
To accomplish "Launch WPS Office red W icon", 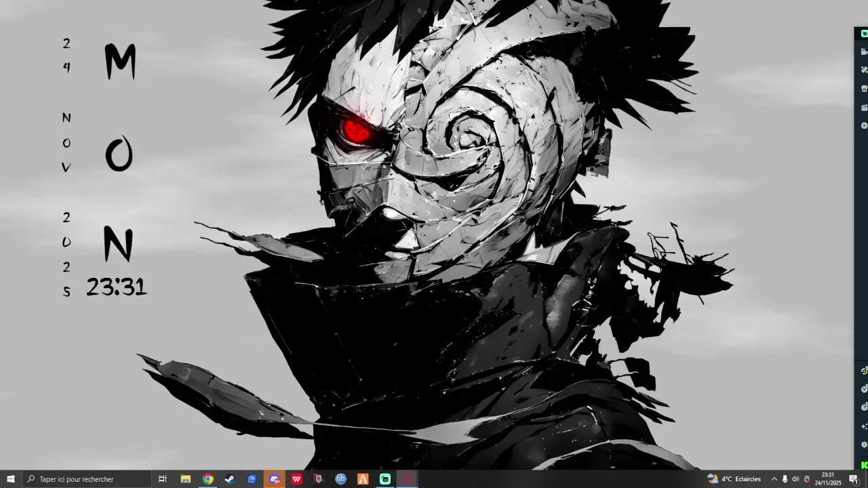I will (296, 479).
